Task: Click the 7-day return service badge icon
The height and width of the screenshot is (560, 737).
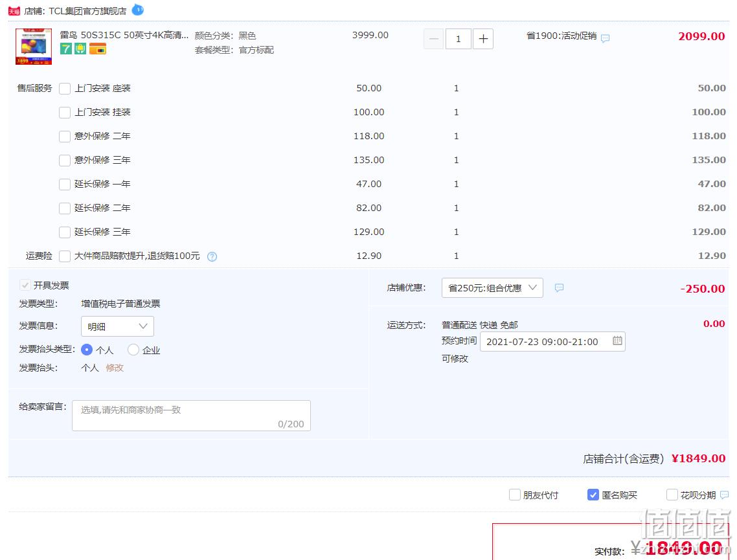Action: [x=66, y=49]
